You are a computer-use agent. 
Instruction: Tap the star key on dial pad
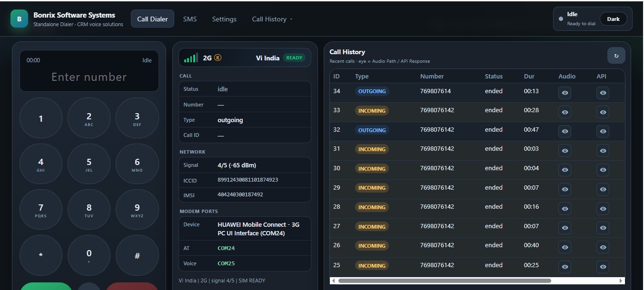tap(41, 255)
